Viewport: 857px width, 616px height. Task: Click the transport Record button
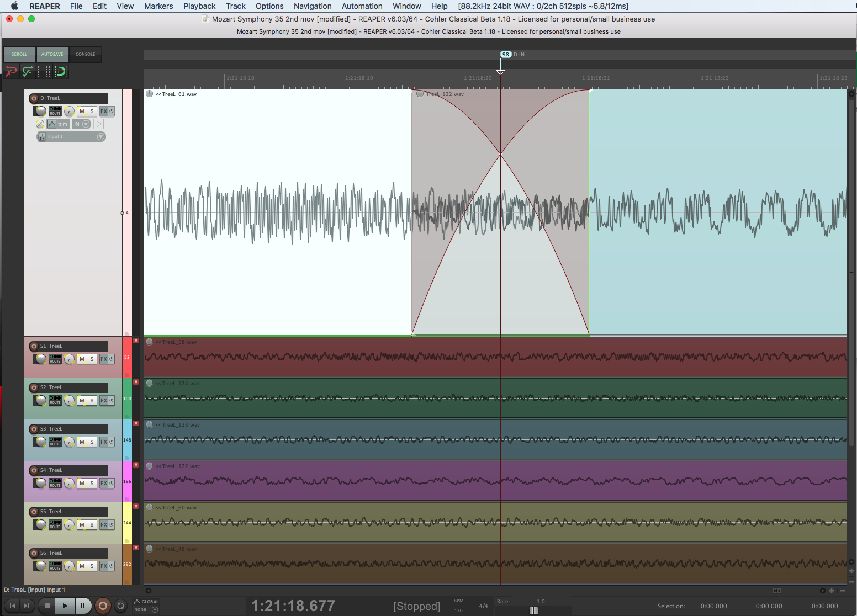coord(102,606)
